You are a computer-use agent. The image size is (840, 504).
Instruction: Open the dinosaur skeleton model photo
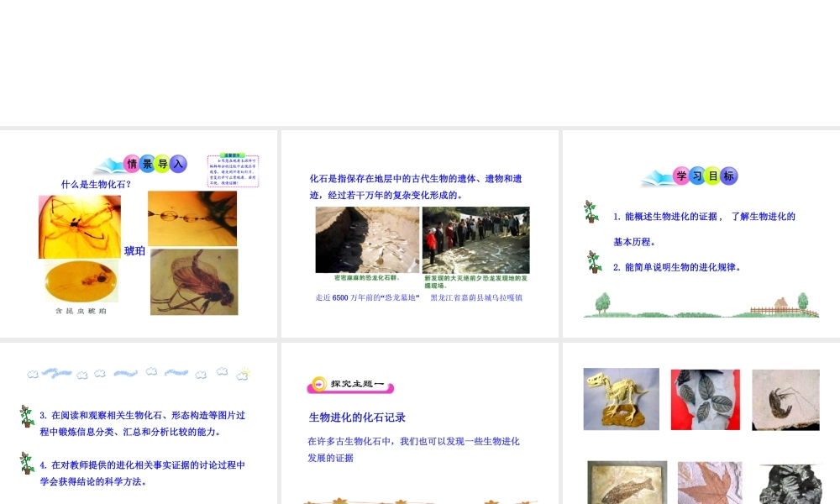622,399
